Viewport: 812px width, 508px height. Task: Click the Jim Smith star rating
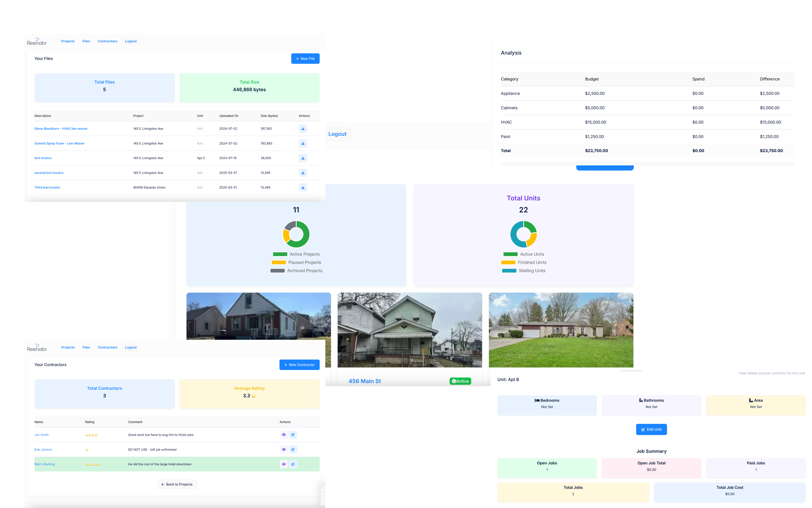[x=91, y=435]
